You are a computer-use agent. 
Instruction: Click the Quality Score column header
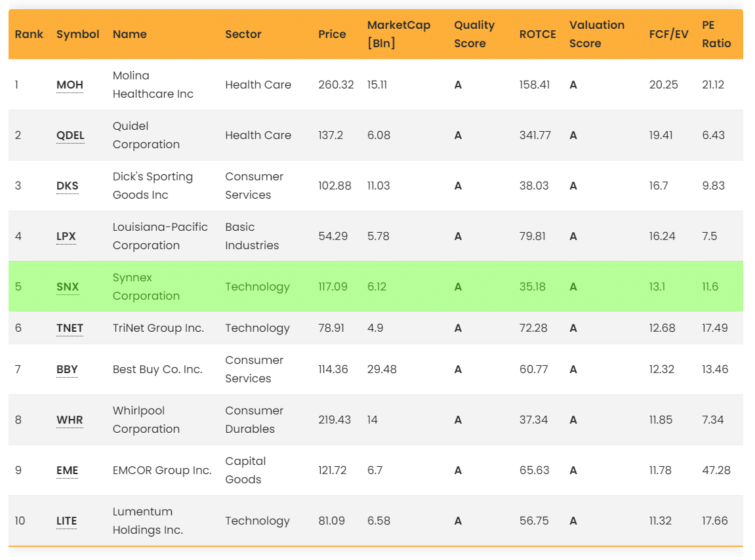pyautogui.click(x=474, y=34)
